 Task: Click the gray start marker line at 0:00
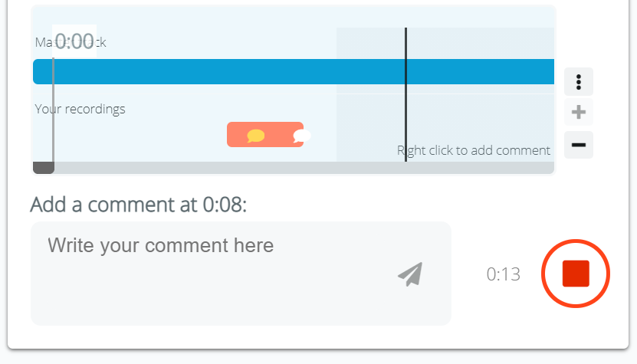[x=53, y=115]
